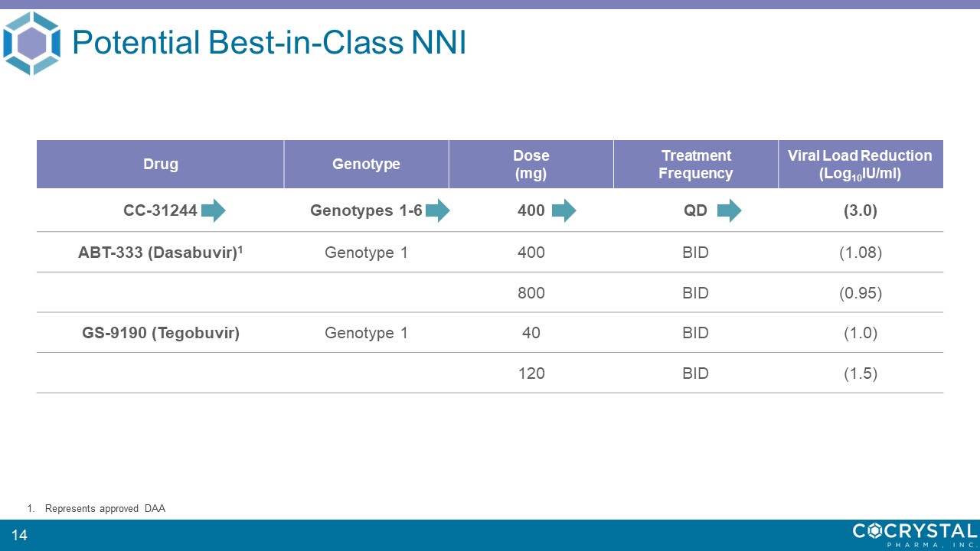Click the (3.0) viral load value
The width and height of the screenshot is (980, 551).
point(860,210)
